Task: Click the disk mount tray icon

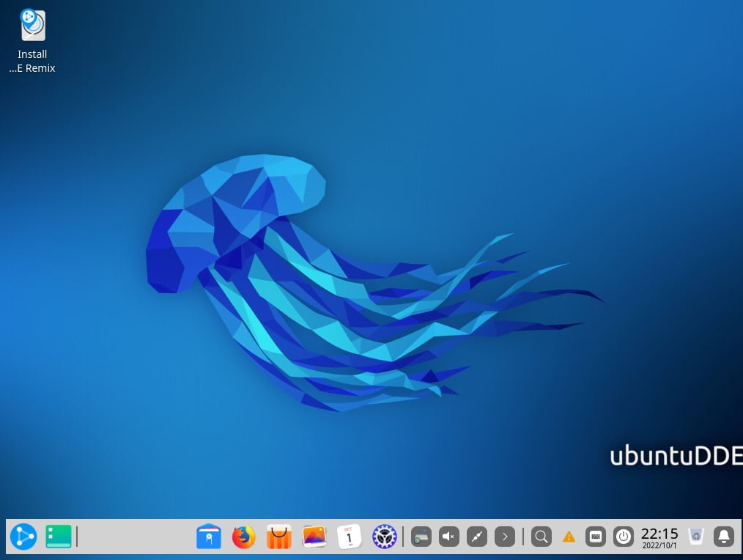Action: click(421, 537)
